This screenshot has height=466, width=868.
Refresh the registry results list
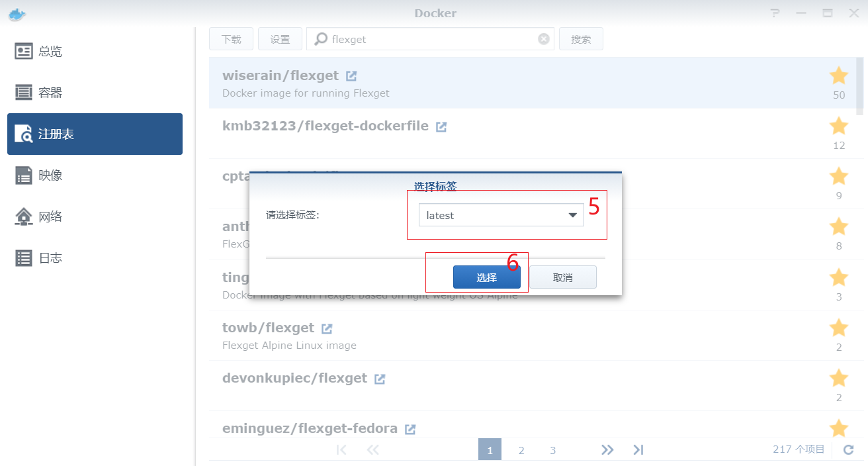tap(849, 449)
